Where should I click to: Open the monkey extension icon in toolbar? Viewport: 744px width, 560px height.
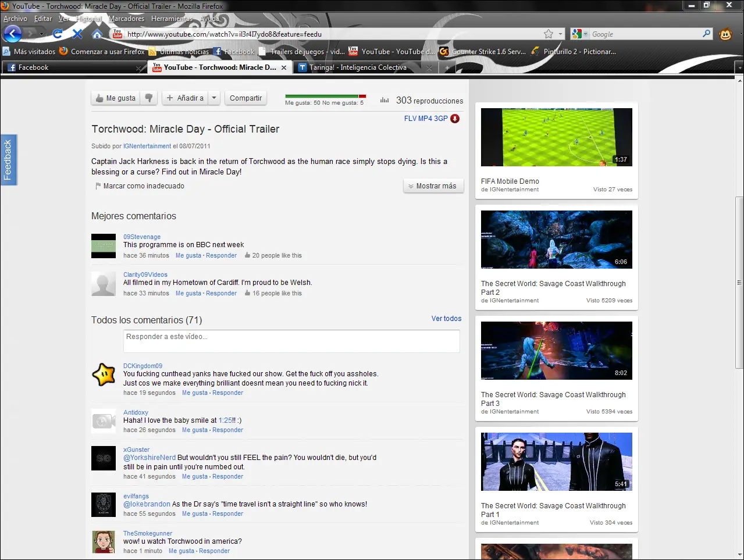click(x=725, y=34)
